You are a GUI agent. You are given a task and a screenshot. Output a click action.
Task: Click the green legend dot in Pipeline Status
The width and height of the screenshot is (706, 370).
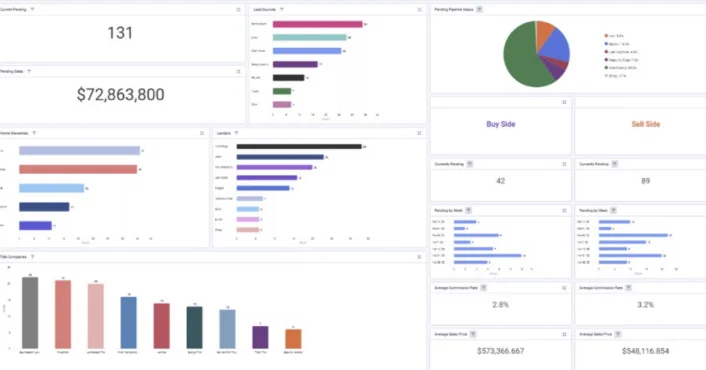(x=606, y=68)
